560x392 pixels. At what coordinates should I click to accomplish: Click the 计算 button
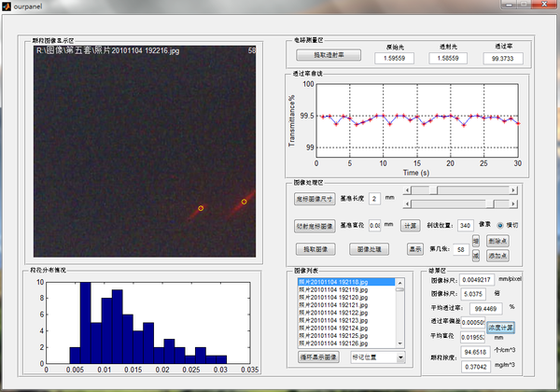tap(410, 225)
